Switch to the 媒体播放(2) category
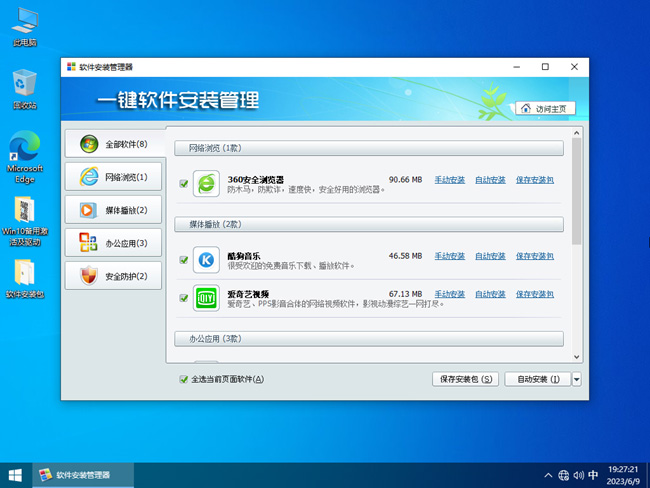This screenshot has width=650, height=488. (113, 210)
